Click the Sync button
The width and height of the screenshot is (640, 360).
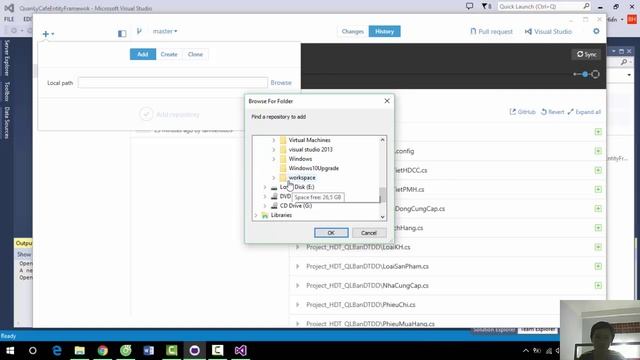pyautogui.click(x=587, y=54)
